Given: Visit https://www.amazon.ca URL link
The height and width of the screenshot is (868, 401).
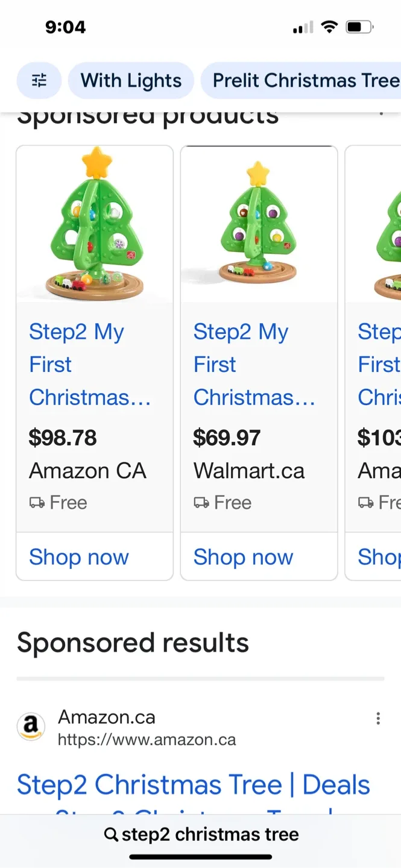Looking at the screenshot, I should [x=147, y=739].
